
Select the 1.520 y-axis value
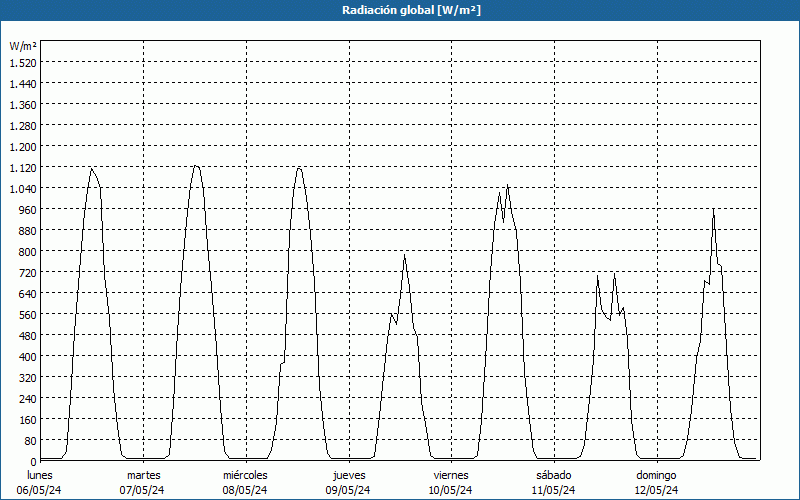23,62
